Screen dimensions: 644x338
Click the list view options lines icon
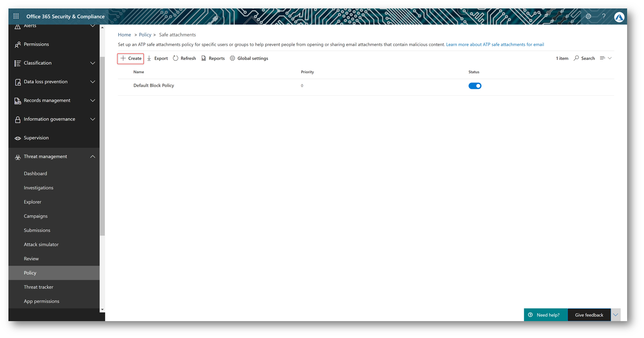click(x=603, y=58)
